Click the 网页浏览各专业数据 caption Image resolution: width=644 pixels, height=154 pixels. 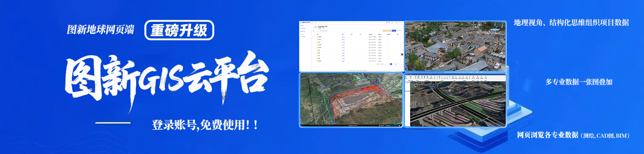pos(547,135)
